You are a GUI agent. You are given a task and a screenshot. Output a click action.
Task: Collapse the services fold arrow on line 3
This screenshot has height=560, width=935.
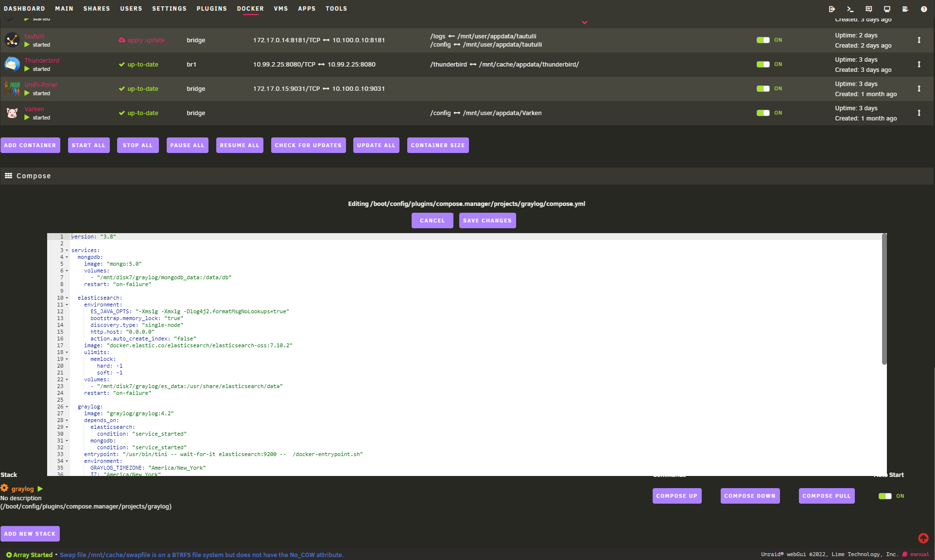click(67, 251)
